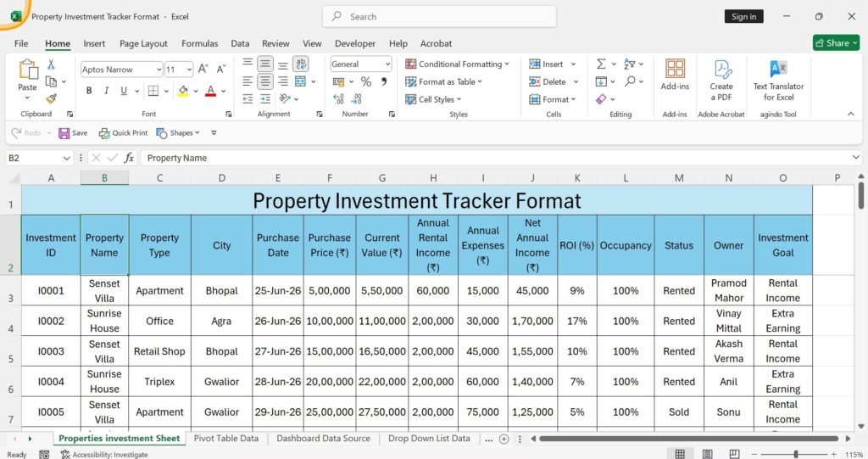
Task: Open the General number format dropdown
Action: pyautogui.click(x=387, y=64)
